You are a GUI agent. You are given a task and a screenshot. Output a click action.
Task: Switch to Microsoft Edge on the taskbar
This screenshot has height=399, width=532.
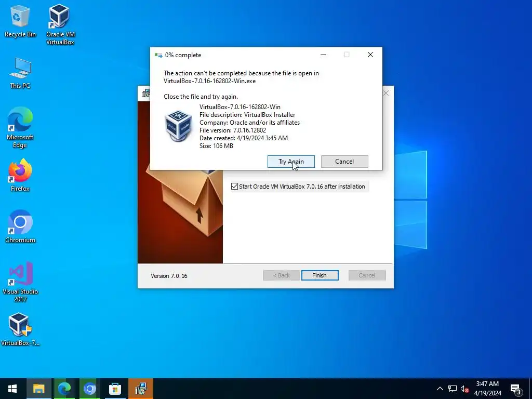(x=64, y=389)
